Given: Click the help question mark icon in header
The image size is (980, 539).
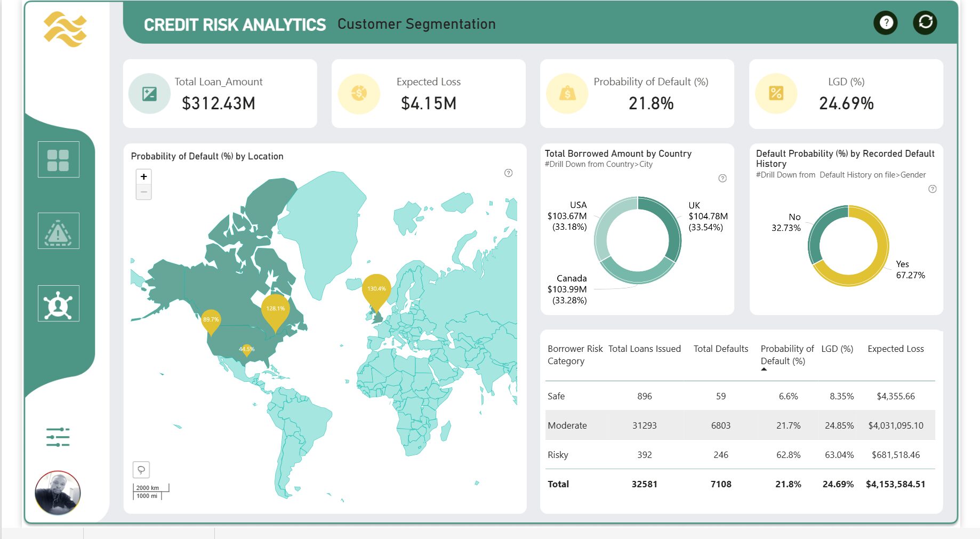Looking at the screenshot, I should 886,23.
